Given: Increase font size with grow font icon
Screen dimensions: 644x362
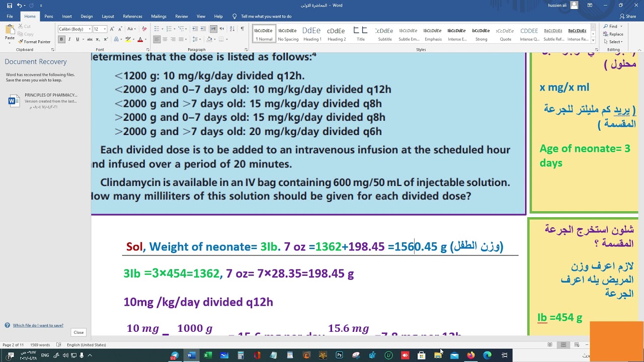Looking at the screenshot, I should (112, 29).
